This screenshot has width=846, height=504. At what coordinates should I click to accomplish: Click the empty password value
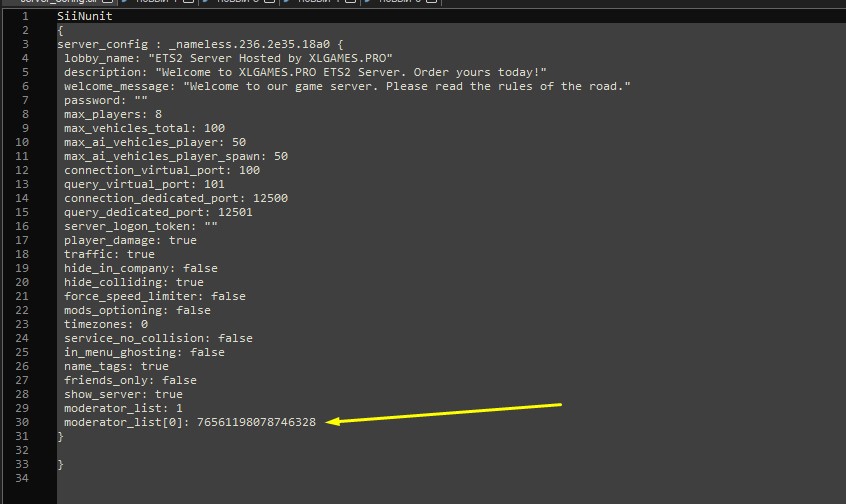pyautogui.click(x=140, y=100)
